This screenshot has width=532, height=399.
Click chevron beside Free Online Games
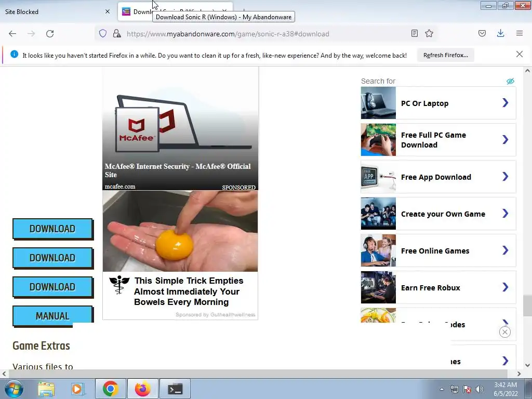[506, 250]
